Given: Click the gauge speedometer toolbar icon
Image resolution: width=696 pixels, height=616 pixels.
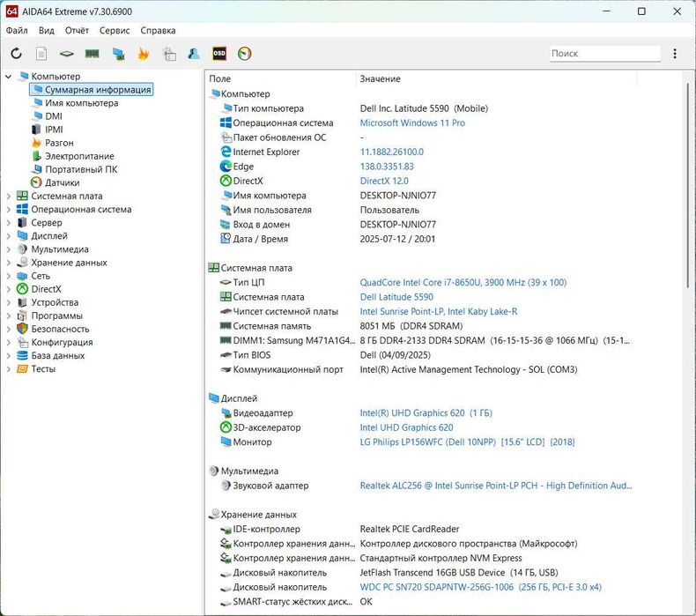Looking at the screenshot, I should point(245,54).
